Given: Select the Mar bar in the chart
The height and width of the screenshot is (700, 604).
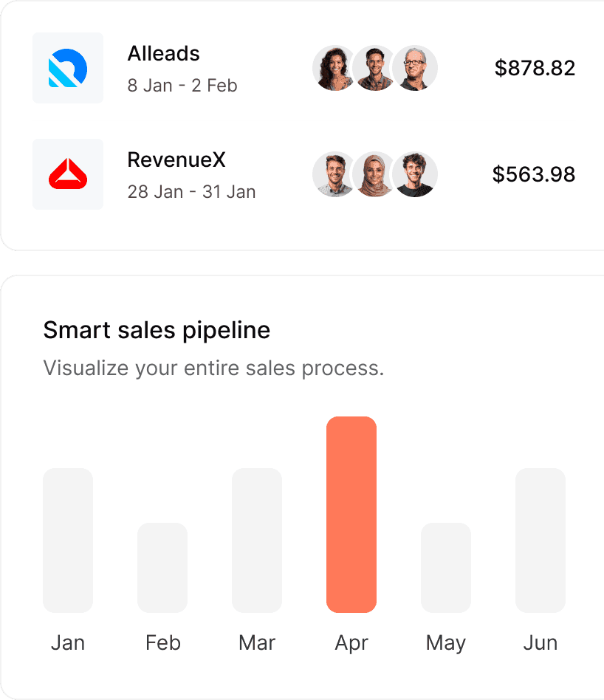Looking at the screenshot, I should (257, 541).
